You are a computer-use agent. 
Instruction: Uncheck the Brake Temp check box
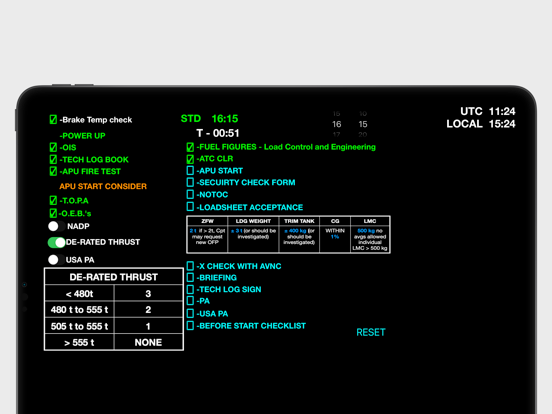pos(53,120)
